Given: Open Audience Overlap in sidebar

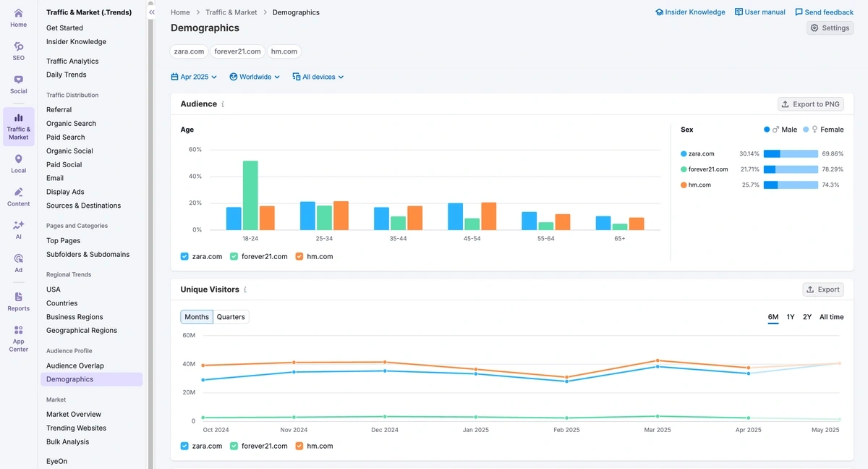Looking at the screenshot, I should click(75, 366).
